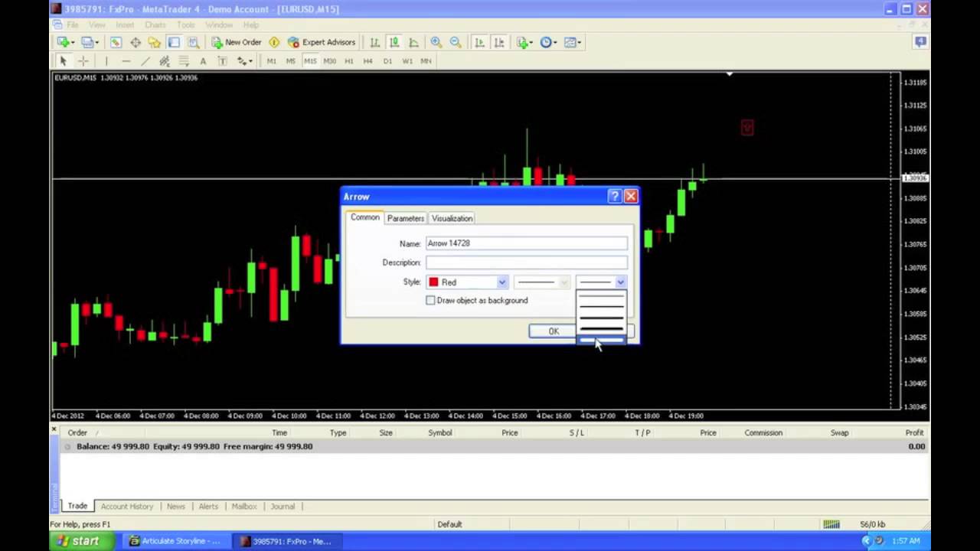
Task: Switch to the Visualization tab
Action: coord(452,218)
